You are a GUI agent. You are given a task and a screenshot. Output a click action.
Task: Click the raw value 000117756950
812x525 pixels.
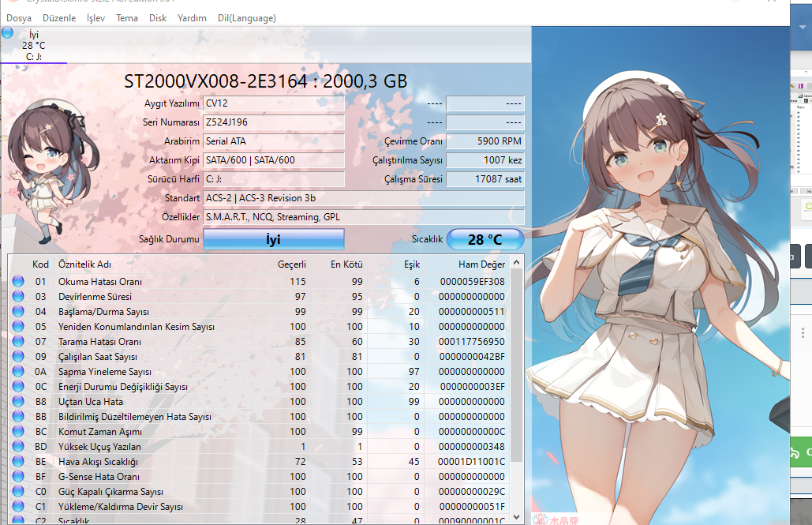coord(472,342)
